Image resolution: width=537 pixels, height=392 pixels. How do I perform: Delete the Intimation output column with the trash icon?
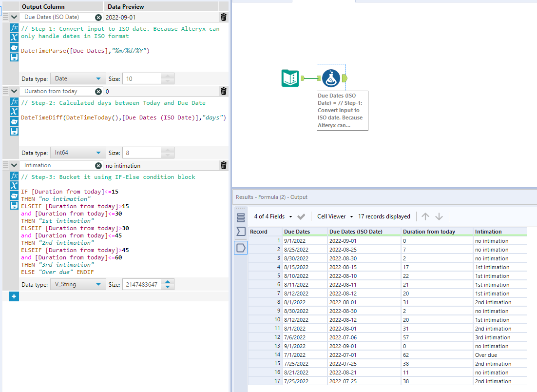pos(223,165)
